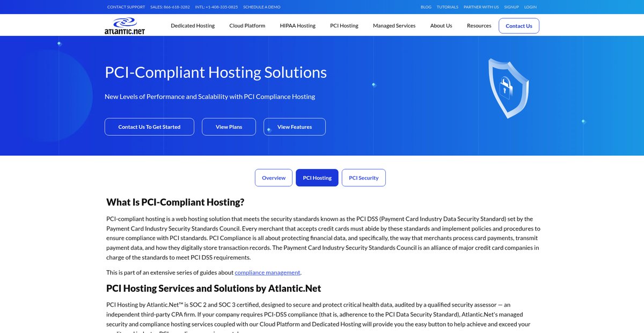Screen dimensions: 644x333
Task: Switch to the PCI Security tab
Action: [364, 178]
